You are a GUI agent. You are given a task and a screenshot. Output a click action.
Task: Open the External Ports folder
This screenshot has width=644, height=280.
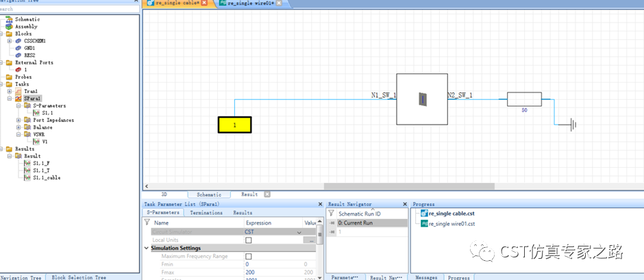(x=34, y=62)
